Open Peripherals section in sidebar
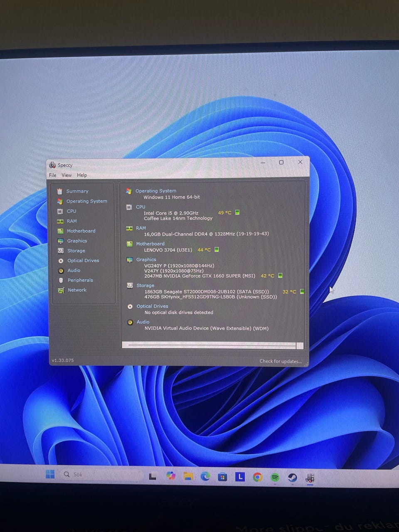 click(80, 280)
